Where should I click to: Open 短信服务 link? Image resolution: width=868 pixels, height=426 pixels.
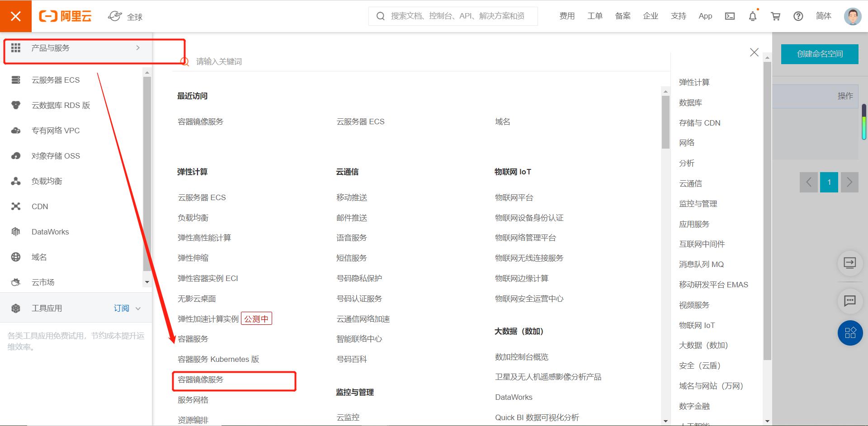tap(352, 258)
